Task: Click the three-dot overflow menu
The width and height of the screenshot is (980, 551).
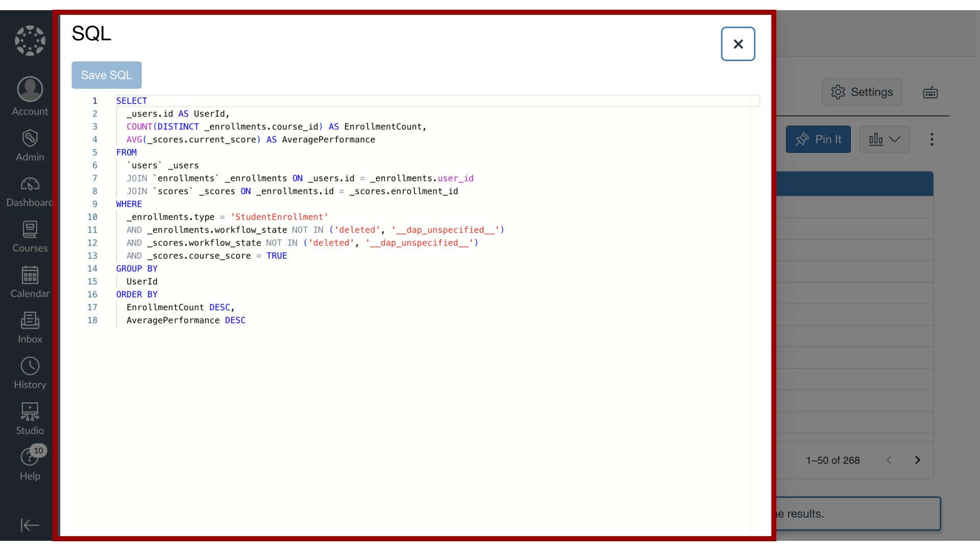Action: 932,139
